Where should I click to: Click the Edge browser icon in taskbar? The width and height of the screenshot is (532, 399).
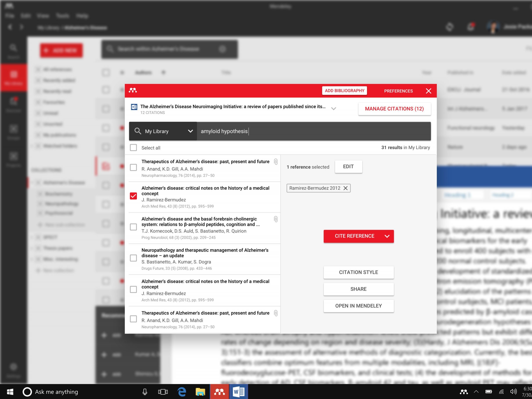(182, 392)
